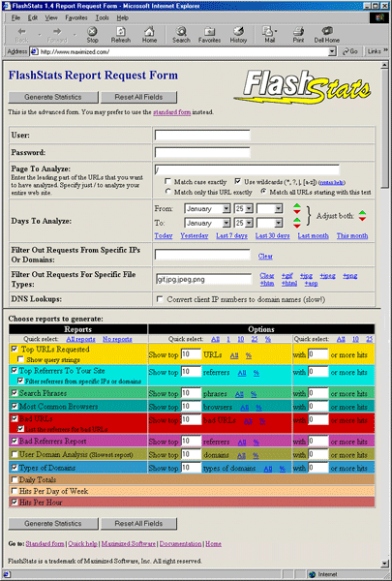Open the Edit menu
This screenshot has height=581, width=392.
point(33,17)
